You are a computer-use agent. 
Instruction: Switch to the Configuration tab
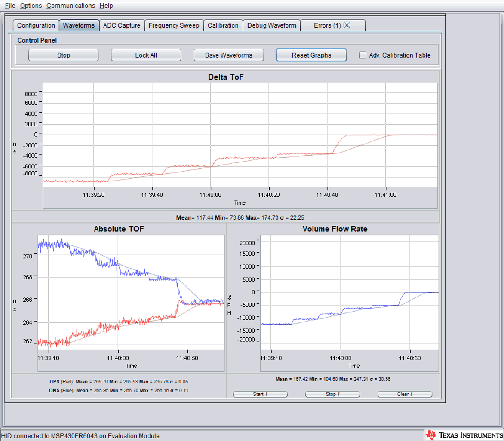point(36,25)
